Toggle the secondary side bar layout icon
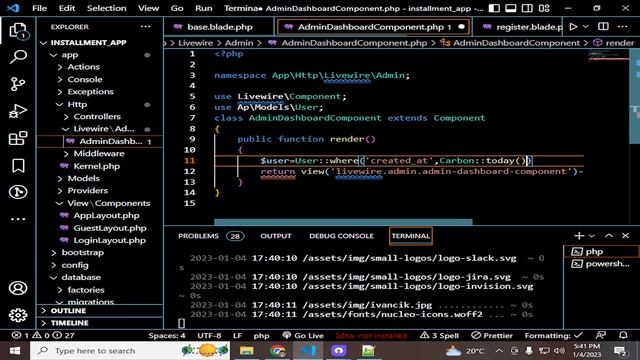 click(x=527, y=8)
